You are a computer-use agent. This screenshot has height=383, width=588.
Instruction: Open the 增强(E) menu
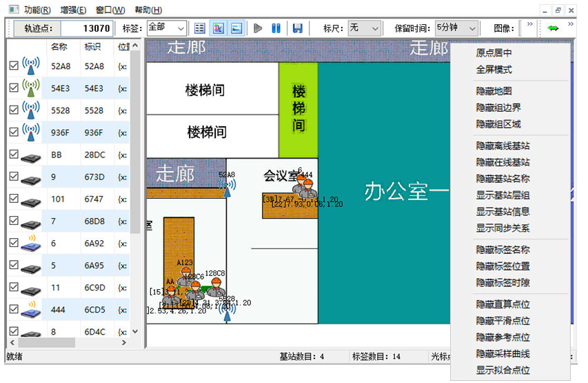pos(73,10)
